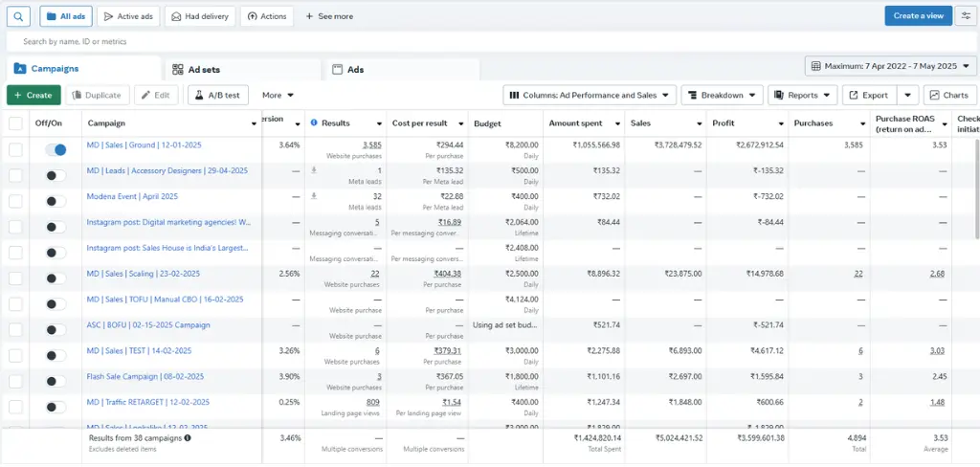Open Cost per result column dropdown
This screenshot has width=980, height=467.
point(461,123)
